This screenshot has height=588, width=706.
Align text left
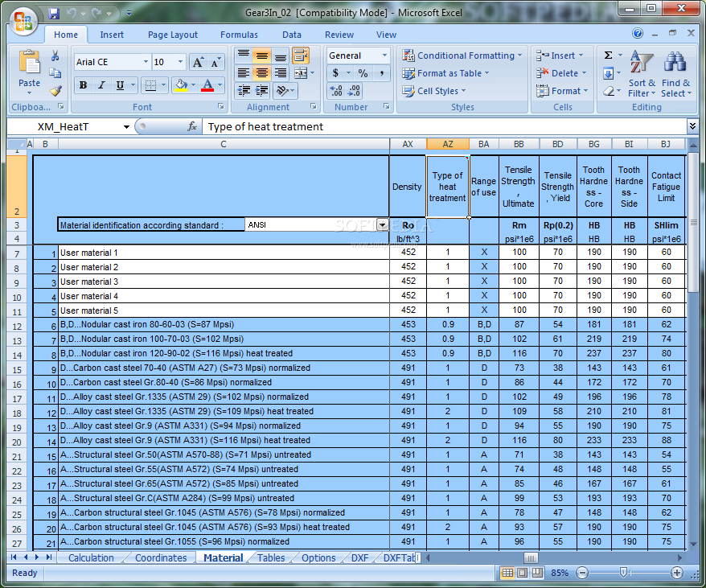244,73
